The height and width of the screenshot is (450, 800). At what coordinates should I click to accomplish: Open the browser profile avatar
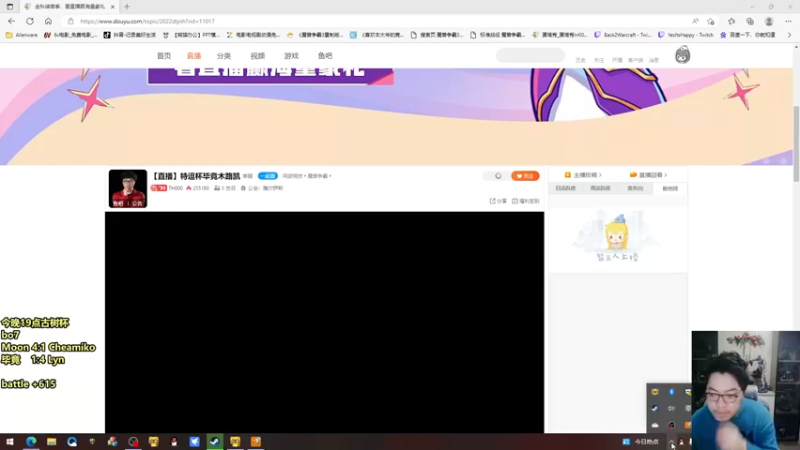[769, 21]
